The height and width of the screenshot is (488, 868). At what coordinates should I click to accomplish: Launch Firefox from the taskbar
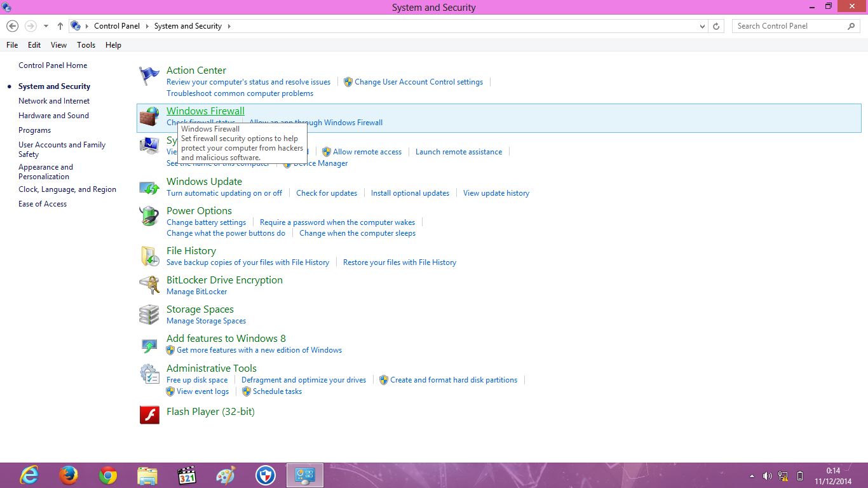(x=69, y=475)
